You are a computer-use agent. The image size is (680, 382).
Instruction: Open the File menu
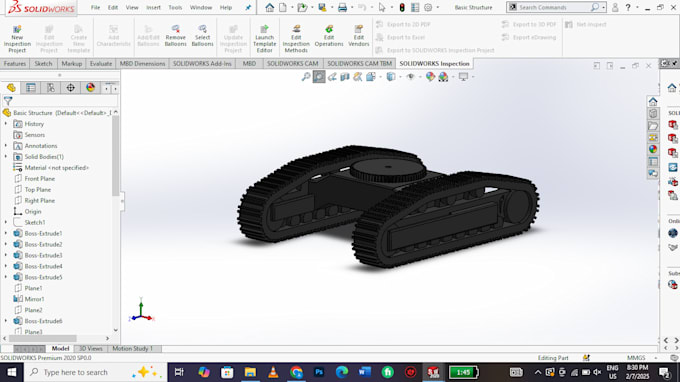pos(95,7)
